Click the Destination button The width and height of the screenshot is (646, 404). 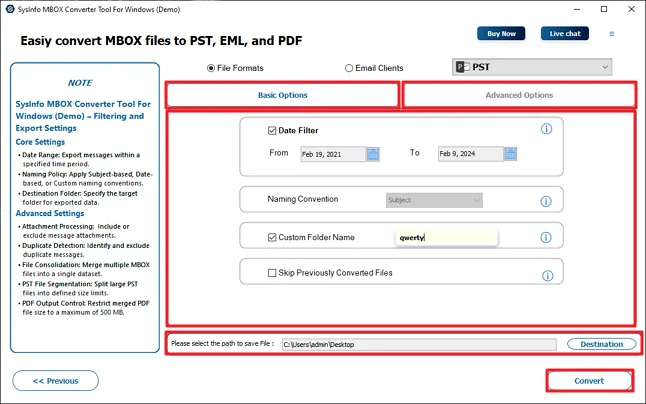click(602, 344)
